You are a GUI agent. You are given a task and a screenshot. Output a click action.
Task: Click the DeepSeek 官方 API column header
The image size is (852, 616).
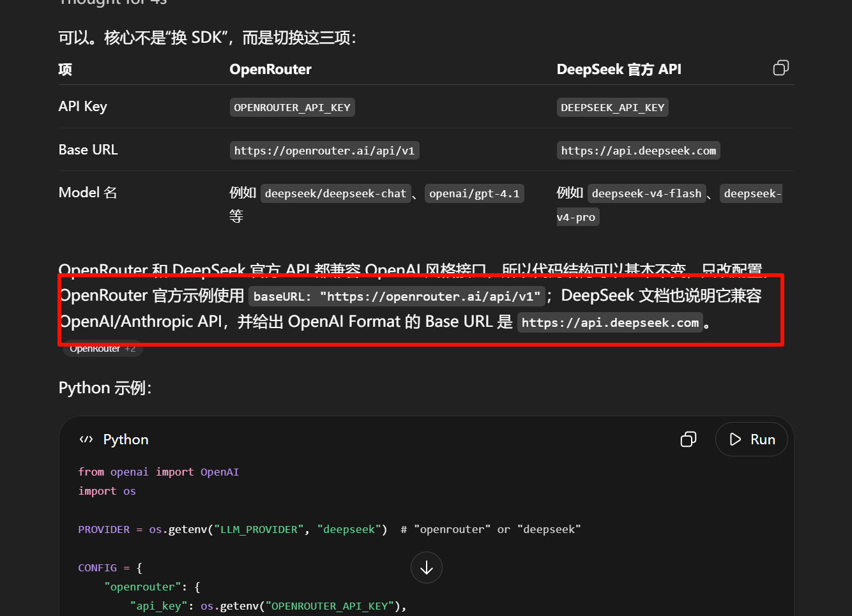[619, 69]
